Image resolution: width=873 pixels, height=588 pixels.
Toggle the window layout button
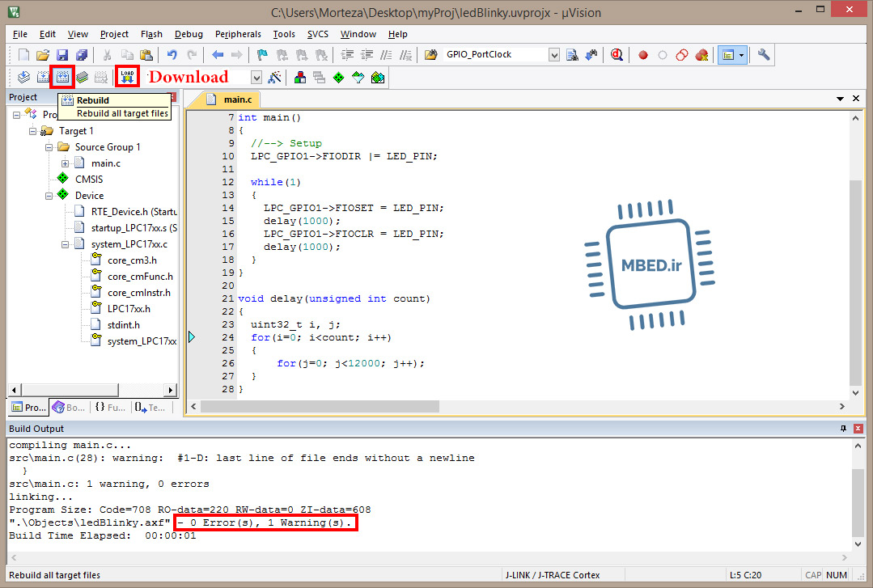727,54
